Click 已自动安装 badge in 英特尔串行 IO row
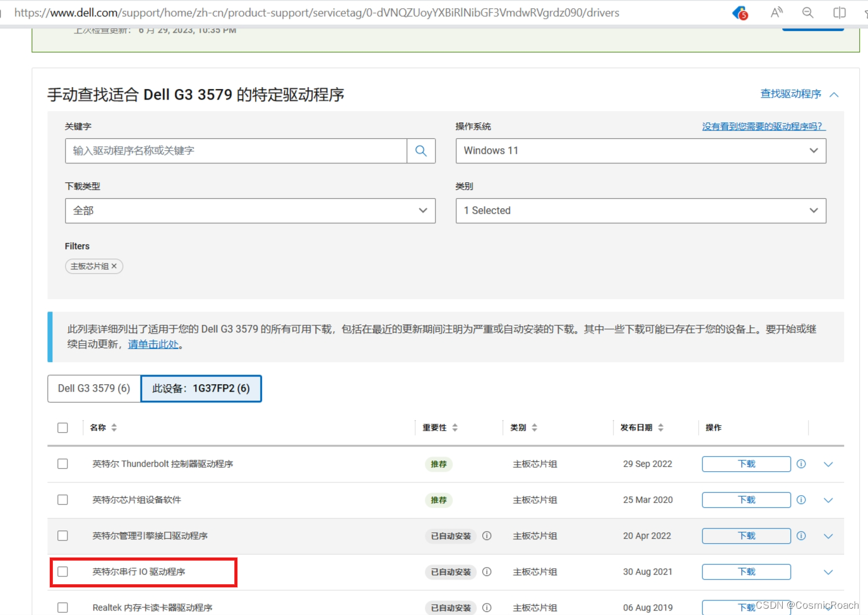 (451, 572)
